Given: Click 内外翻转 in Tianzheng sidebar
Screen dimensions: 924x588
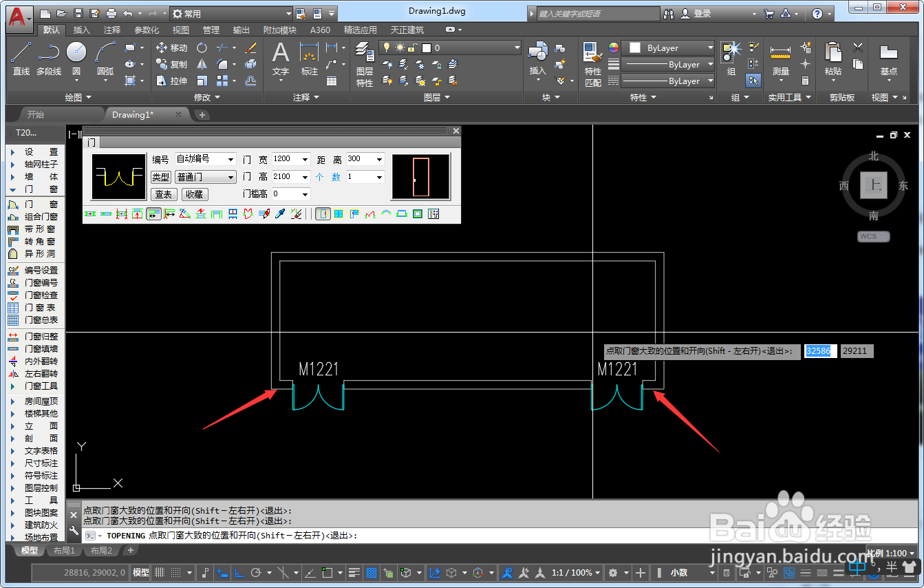Looking at the screenshot, I should [34, 361].
